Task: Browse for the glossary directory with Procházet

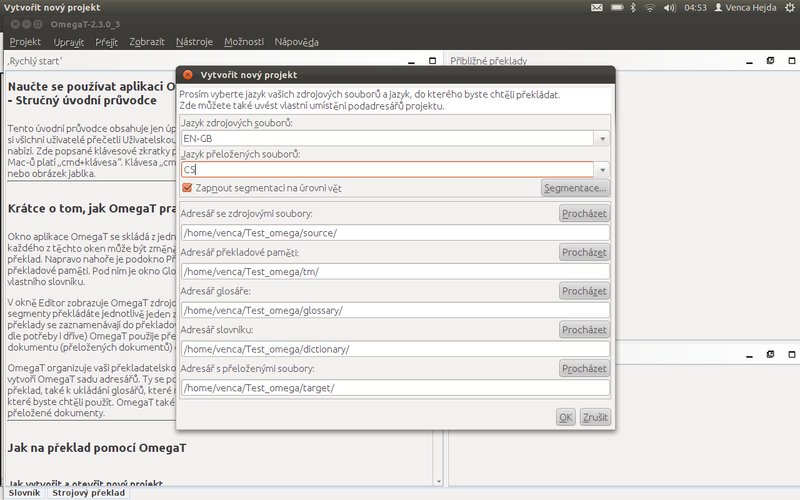Action: (583, 291)
